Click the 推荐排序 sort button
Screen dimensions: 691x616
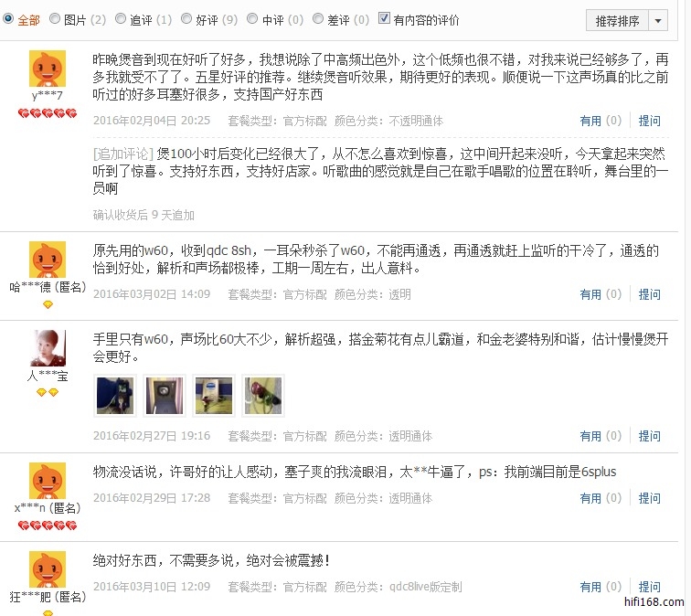pyautogui.click(x=617, y=21)
